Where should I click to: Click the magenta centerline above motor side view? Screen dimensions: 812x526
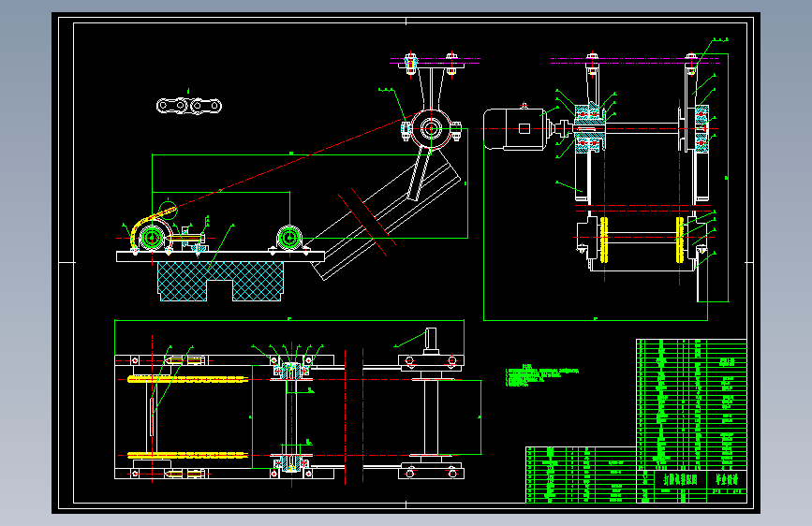[635, 61]
